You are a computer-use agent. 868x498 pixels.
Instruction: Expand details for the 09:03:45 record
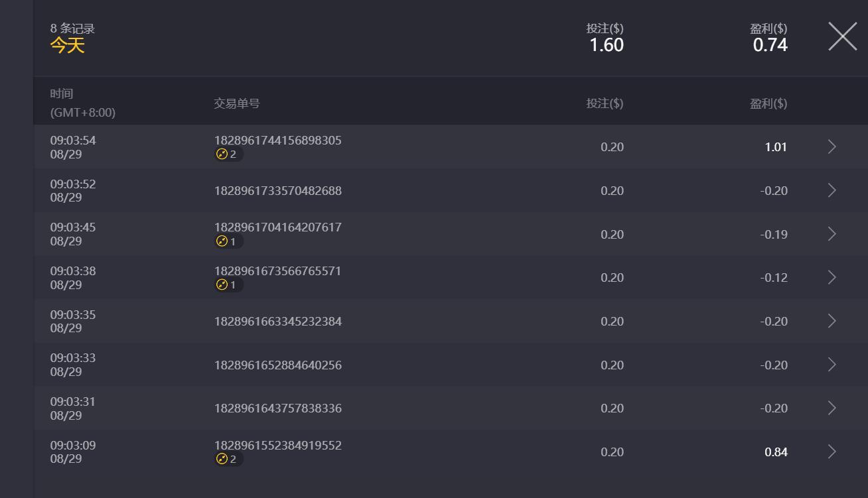coord(832,234)
